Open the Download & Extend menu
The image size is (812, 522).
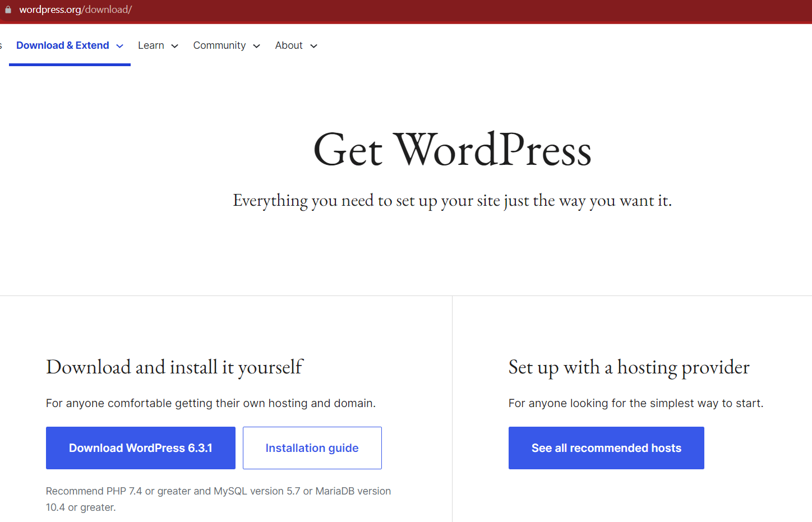63,45
